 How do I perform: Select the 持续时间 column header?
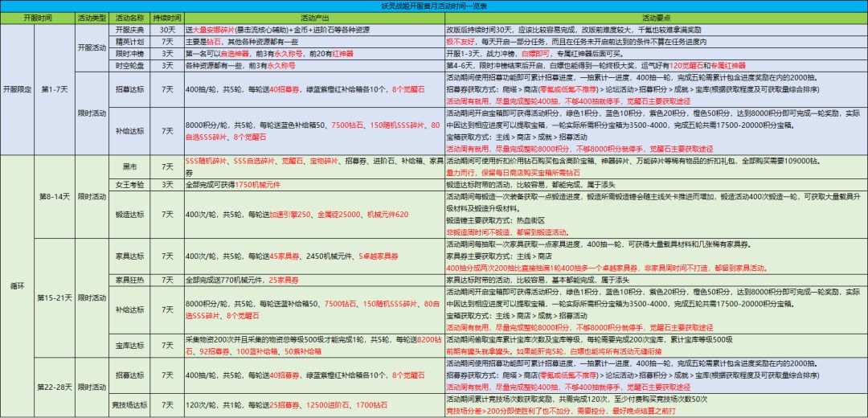pos(166,18)
